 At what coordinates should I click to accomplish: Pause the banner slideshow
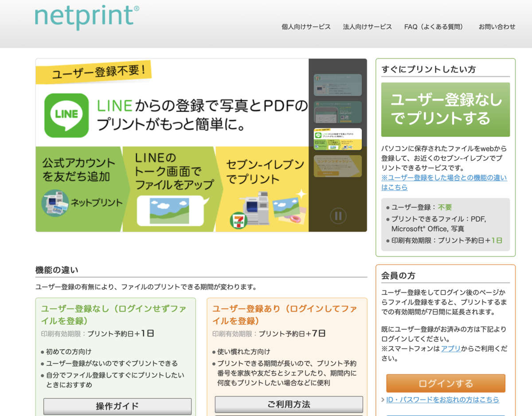[x=338, y=216]
